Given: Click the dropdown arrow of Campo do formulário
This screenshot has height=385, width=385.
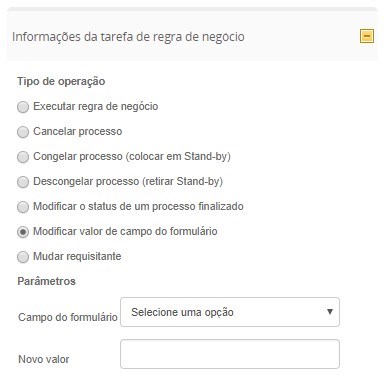Looking at the screenshot, I should point(330,312).
